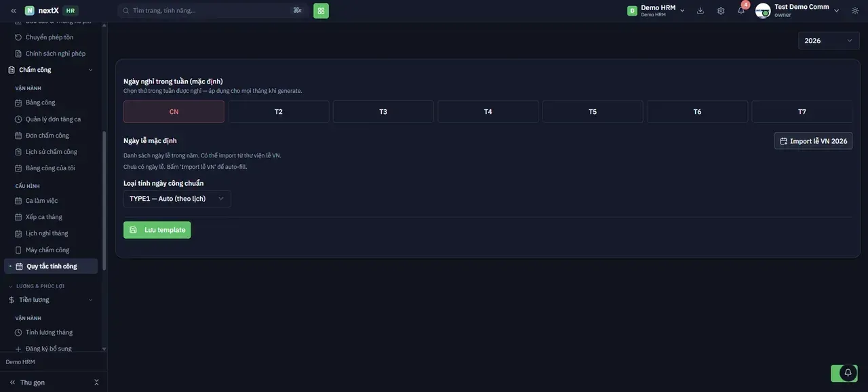Toggle T2 as weekly day off
The image size is (868, 392).
click(x=279, y=112)
